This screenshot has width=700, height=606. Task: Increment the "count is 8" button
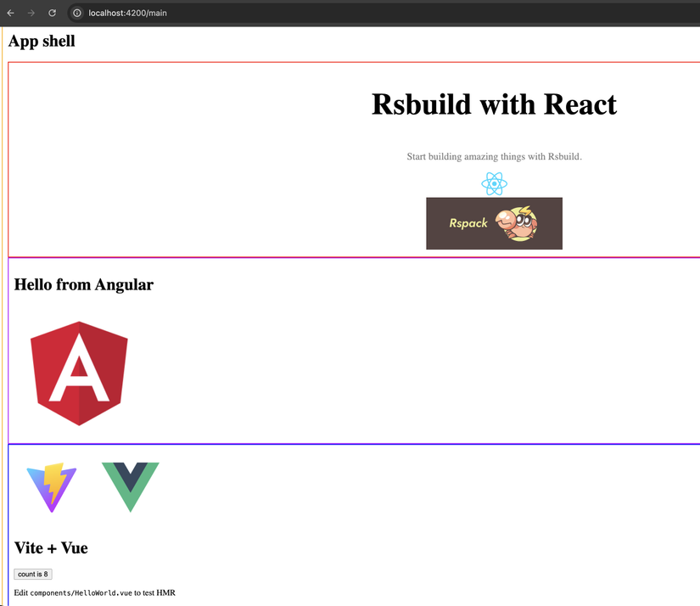click(33, 575)
